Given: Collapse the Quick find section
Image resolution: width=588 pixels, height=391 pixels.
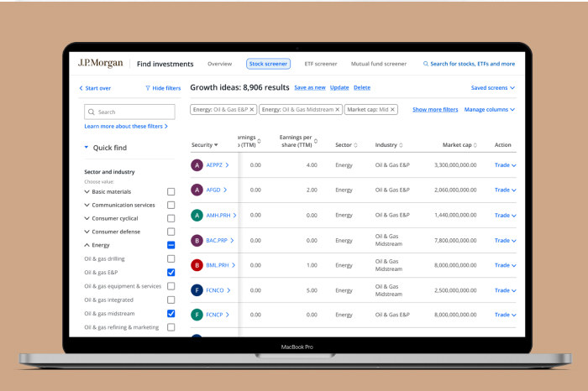Looking at the screenshot, I should point(87,147).
